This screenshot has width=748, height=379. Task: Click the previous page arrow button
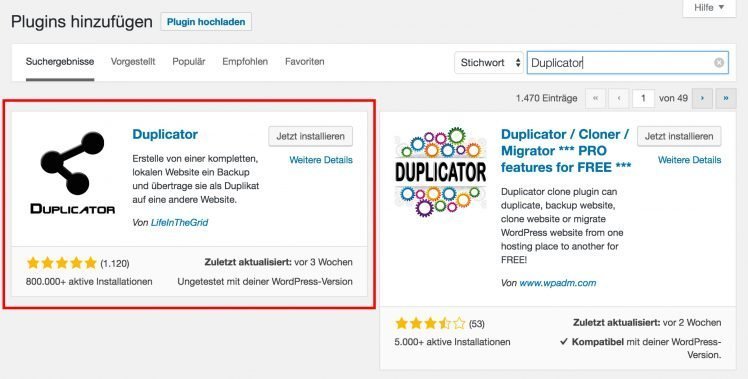coord(619,98)
